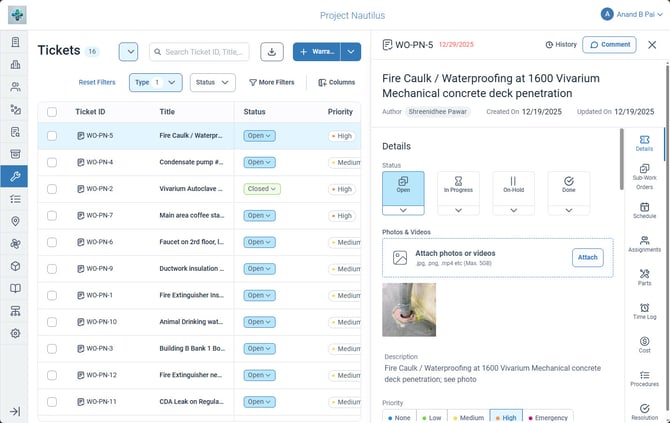Viewport: 670px width, 423px height.
Task: Open the document icon at sidebar top
Action: pyautogui.click(x=15, y=42)
